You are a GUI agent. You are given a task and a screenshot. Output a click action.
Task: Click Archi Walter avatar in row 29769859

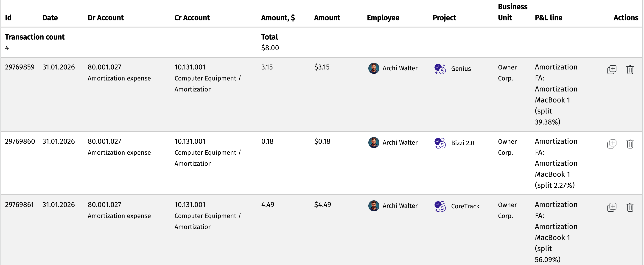(373, 68)
